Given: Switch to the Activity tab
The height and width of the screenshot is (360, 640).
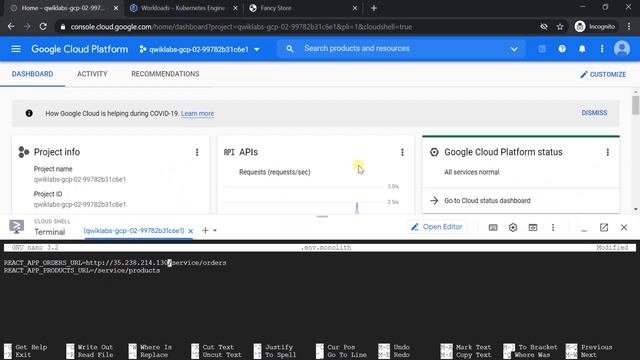Looking at the screenshot, I should (x=92, y=74).
